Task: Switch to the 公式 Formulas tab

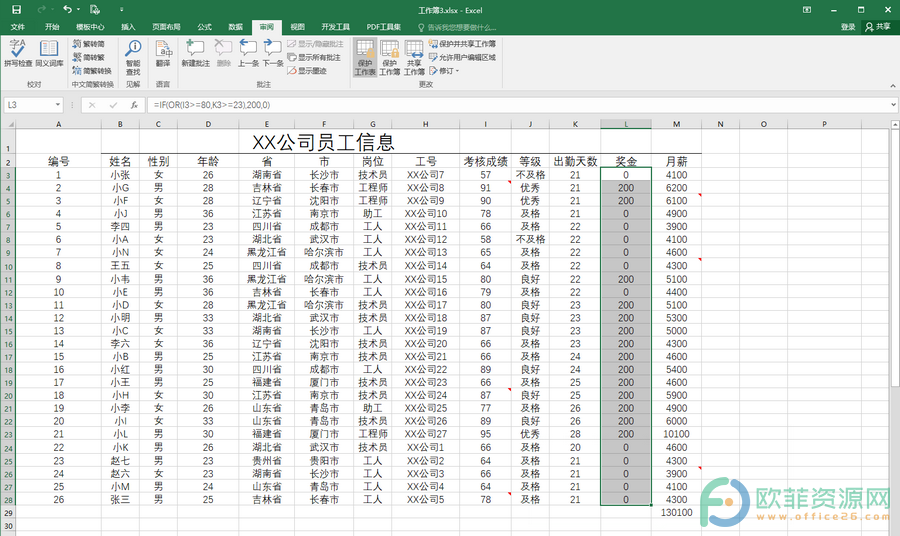Action: [x=204, y=27]
